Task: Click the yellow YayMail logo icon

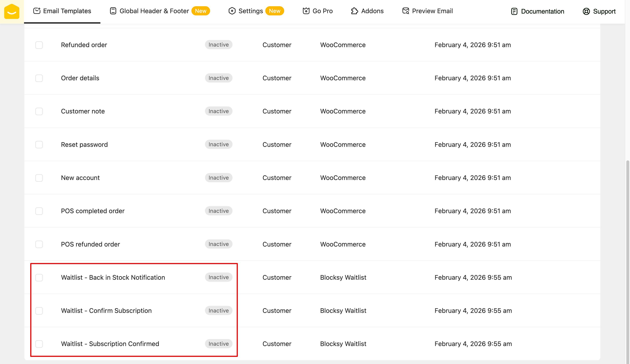Action: (12, 12)
